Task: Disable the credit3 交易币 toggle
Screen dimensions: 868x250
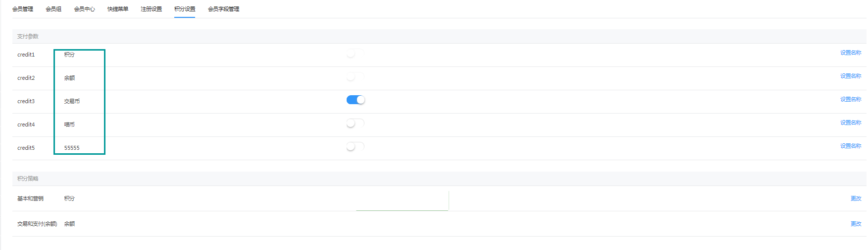Action: (x=356, y=100)
